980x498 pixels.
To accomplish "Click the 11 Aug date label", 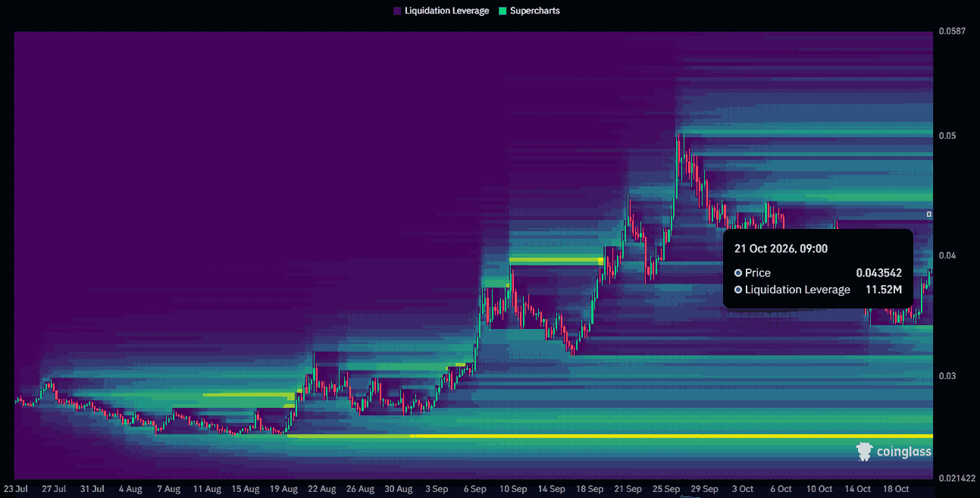I will (207, 489).
